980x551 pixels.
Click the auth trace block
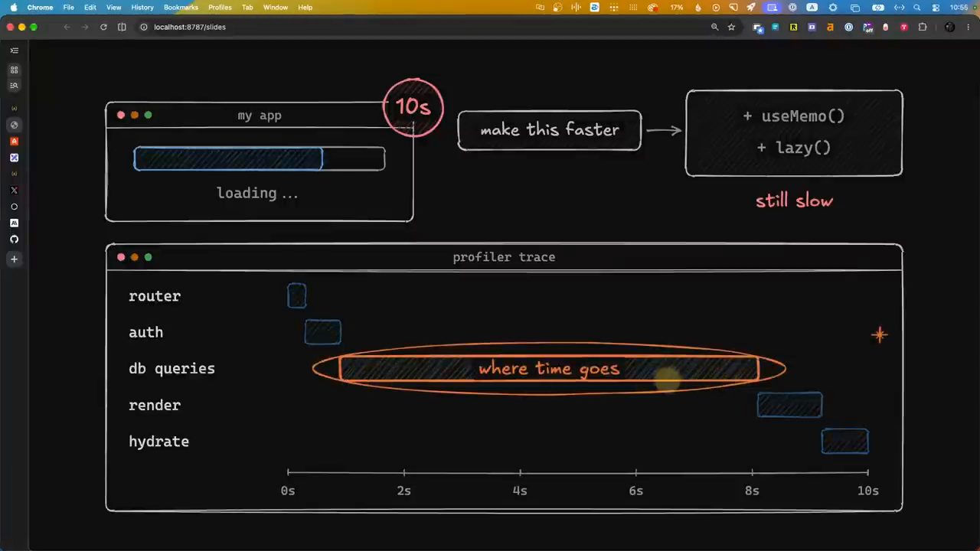(323, 332)
